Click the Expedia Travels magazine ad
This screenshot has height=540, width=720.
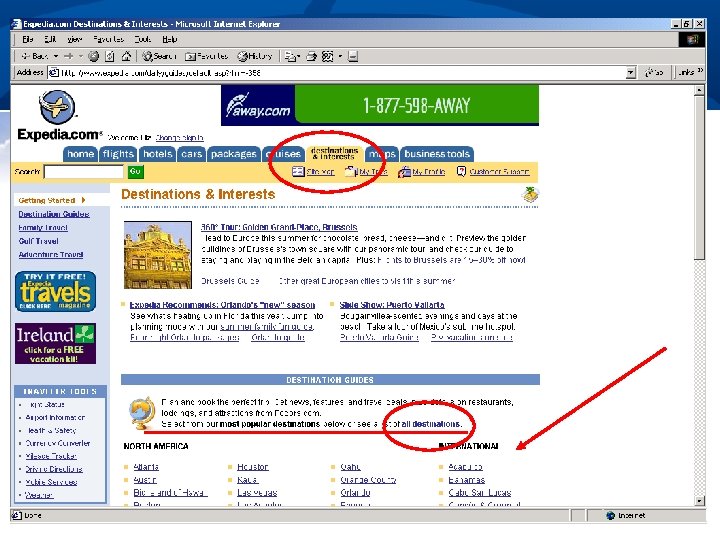click(x=55, y=292)
